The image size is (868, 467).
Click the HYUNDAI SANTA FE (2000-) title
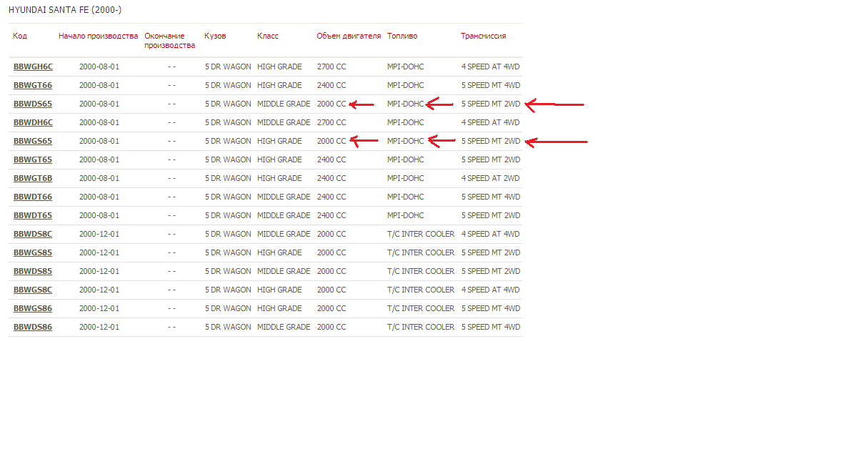(x=65, y=10)
